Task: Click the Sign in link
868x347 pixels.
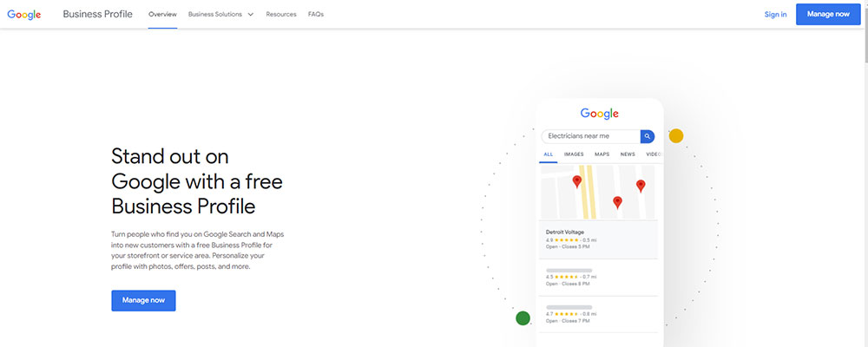Action: coord(775,15)
